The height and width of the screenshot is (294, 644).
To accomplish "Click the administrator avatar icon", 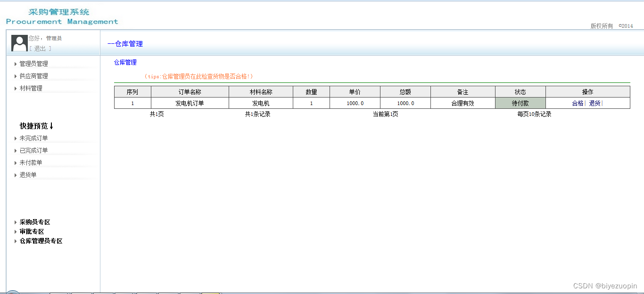I will (x=19, y=43).
